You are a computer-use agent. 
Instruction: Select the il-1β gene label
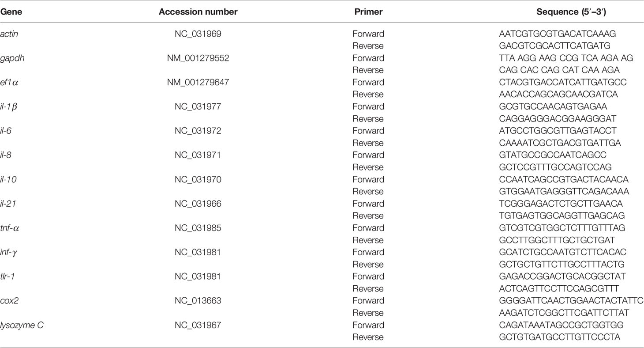point(9,106)
